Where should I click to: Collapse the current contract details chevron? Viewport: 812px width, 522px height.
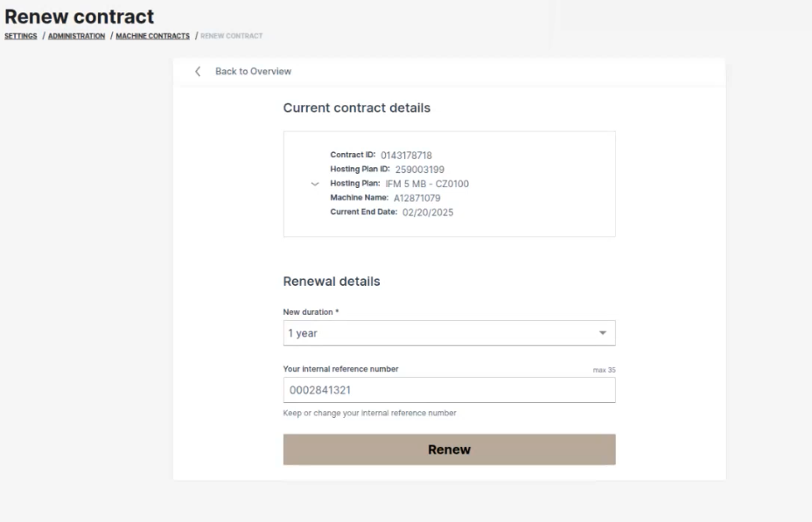(315, 184)
